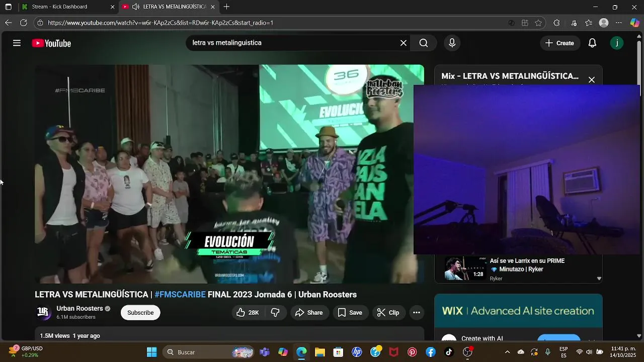
Task: Open the account avatar menu
Action: click(x=617, y=43)
